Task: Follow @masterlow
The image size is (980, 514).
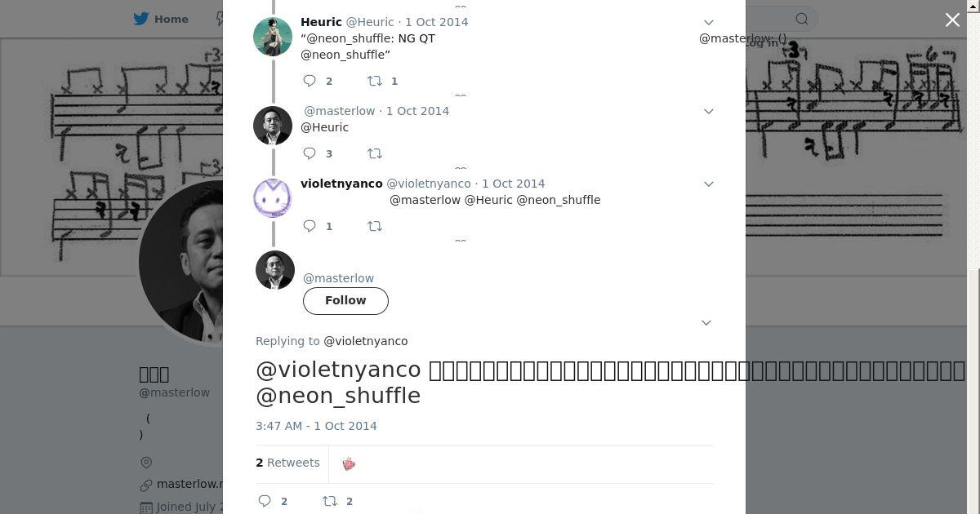Action: click(x=345, y=301)
